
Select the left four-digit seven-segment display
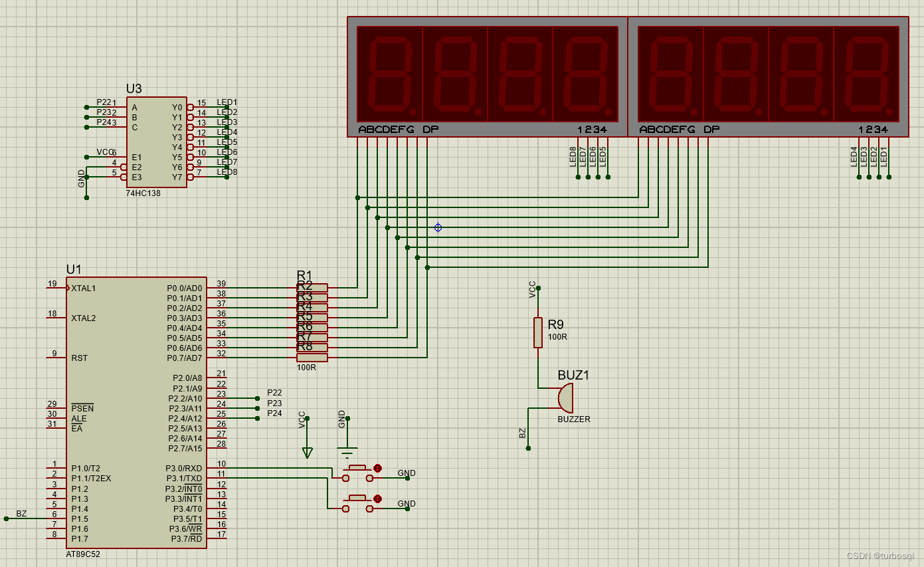488,77
